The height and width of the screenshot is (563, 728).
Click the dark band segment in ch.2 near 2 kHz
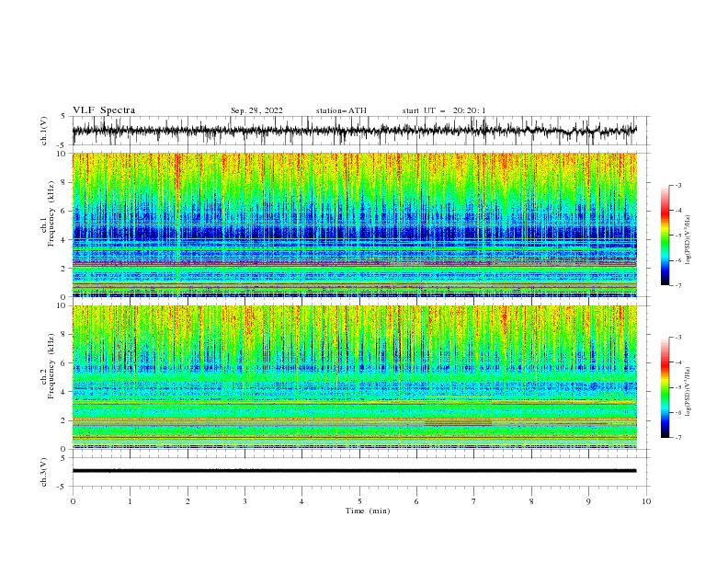pos(459,423)
